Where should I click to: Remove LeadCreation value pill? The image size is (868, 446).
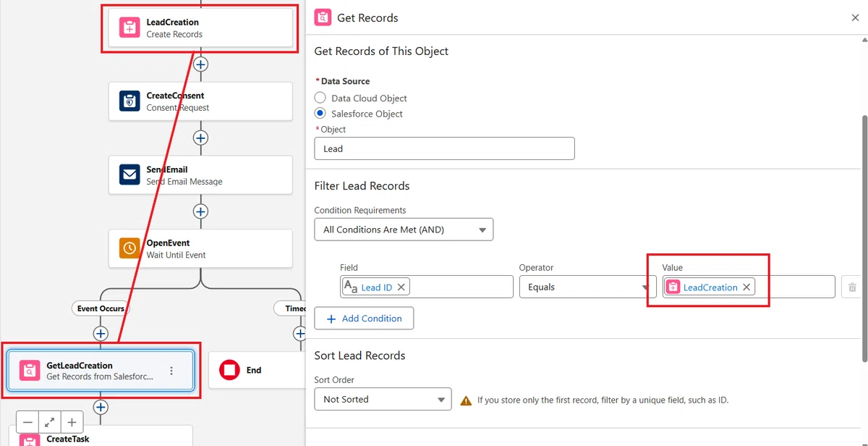[x=746, y=287]
